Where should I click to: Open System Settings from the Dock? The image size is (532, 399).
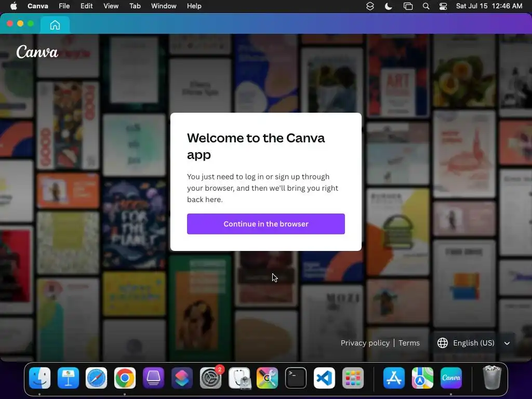point(210,378)
